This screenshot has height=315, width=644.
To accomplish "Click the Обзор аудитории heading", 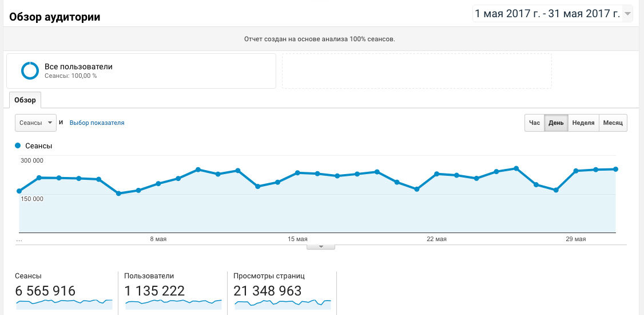I will pos(55,17).
